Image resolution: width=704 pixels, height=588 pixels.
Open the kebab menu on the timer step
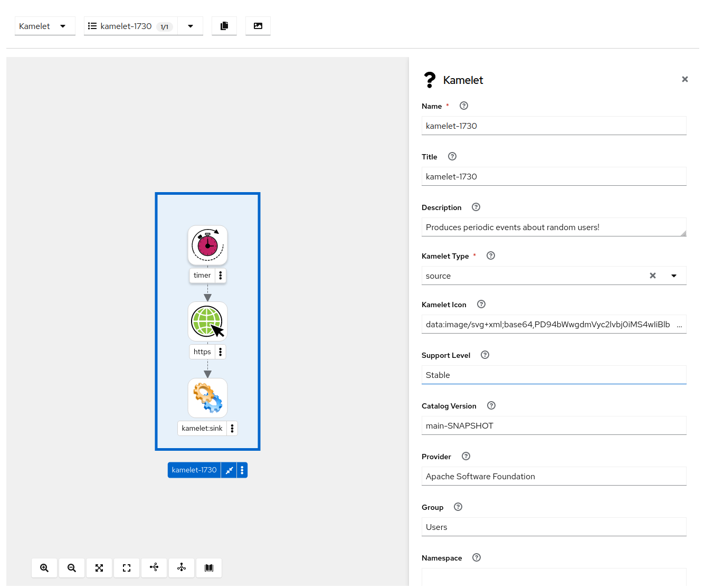220,275
